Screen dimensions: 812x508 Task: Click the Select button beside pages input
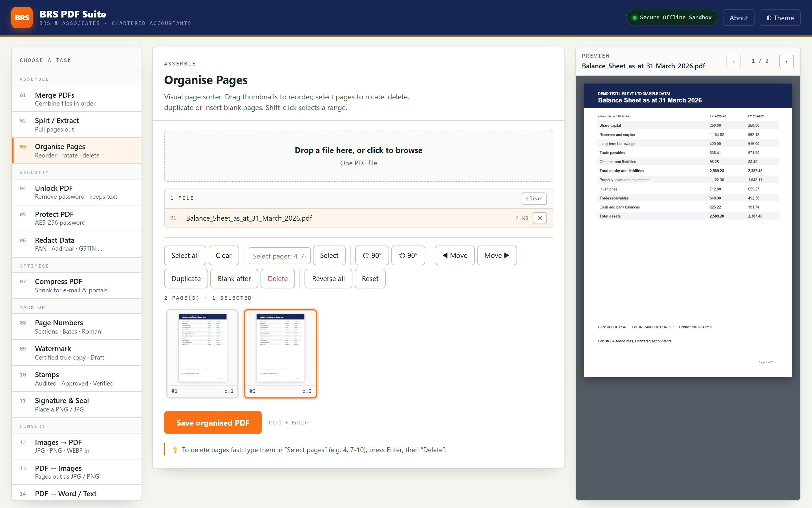pyautogui.click(x=329, y=255)
